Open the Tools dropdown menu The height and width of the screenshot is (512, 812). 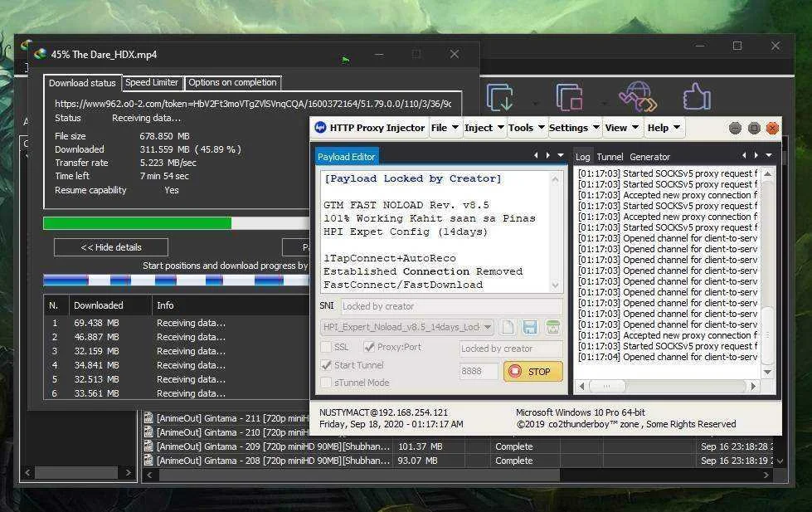coord(526,128)
